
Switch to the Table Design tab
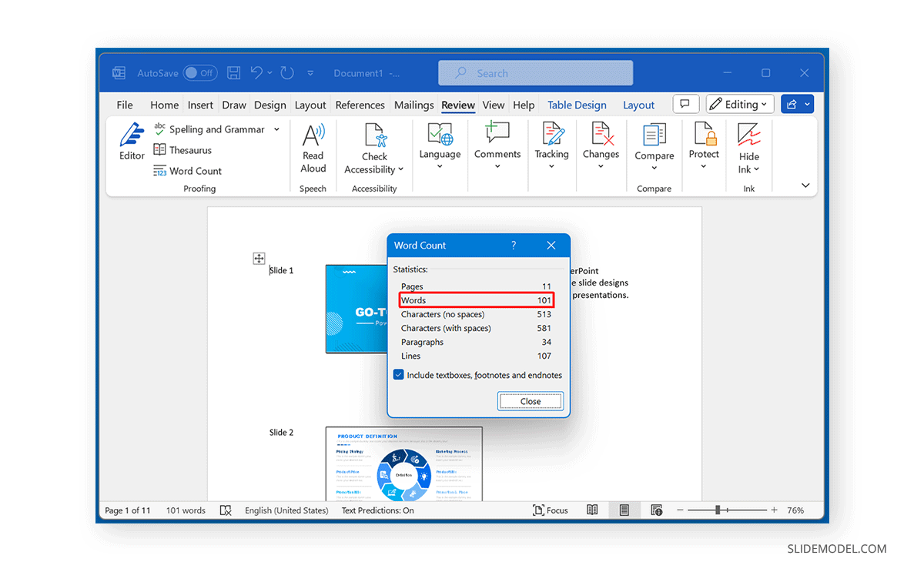(577, 104)
